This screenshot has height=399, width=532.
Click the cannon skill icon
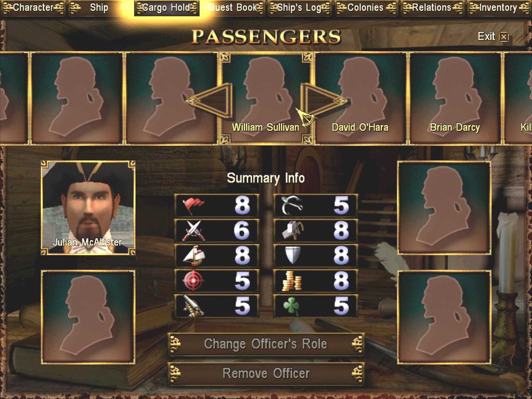194,306
